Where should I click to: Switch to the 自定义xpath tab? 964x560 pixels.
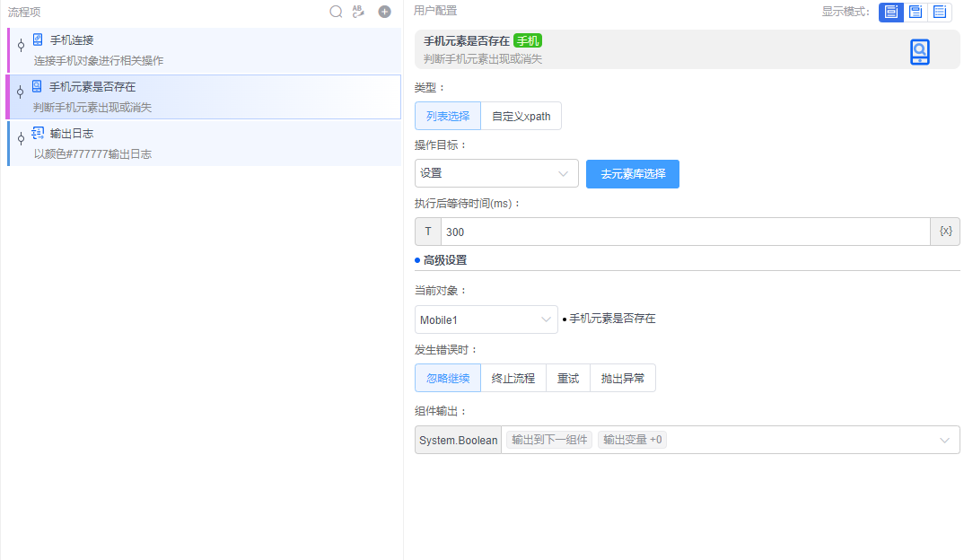523,116
